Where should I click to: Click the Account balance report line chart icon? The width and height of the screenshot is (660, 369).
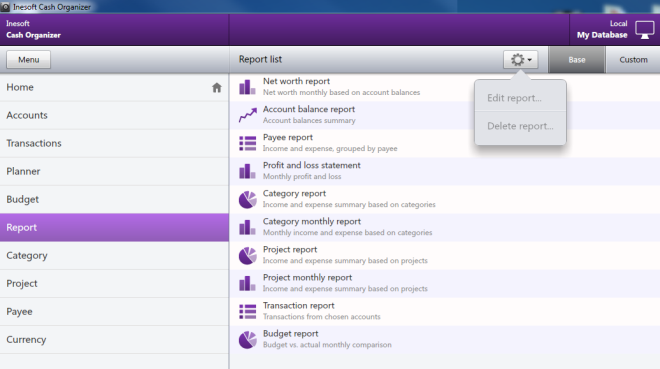pyautogui.click(x=248, y=115)
